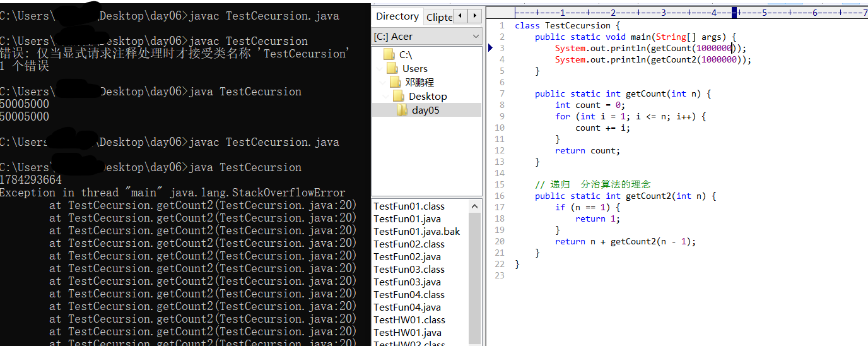Collapse the Users node chevron

click(x=378, y=69)
